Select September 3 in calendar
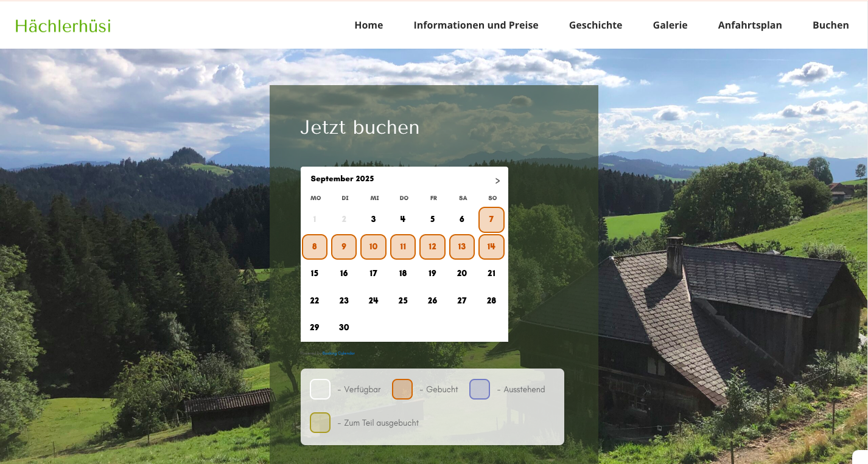Viewport: 868px width, 464px height. pos(373,220)
